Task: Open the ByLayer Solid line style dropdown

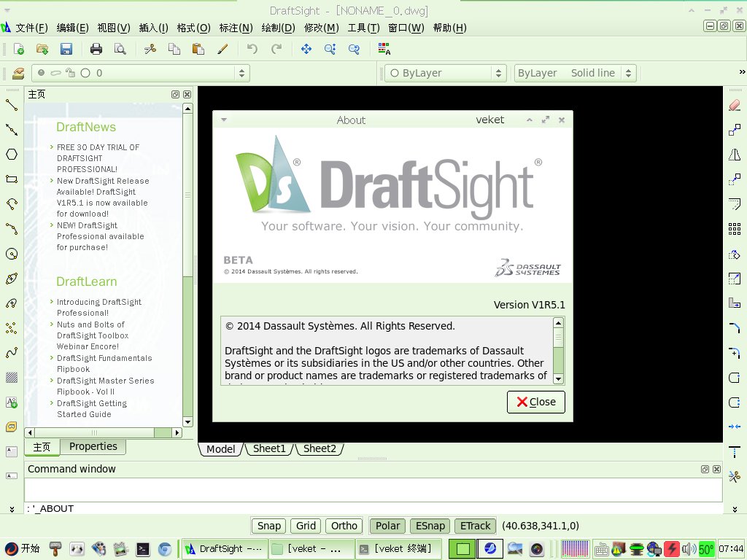Action: tap(575, 73)
